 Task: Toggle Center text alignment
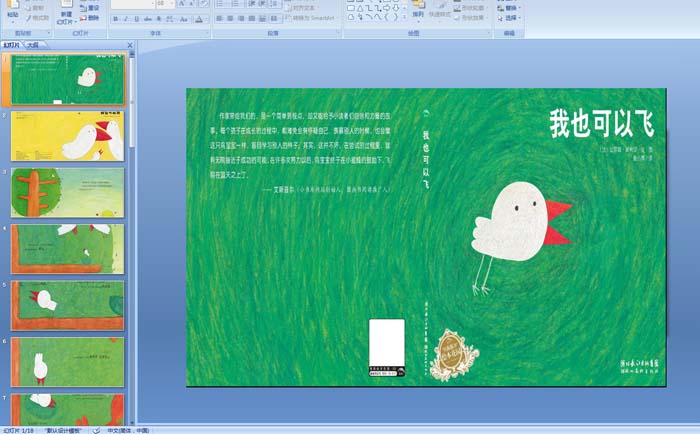point(230,18)
